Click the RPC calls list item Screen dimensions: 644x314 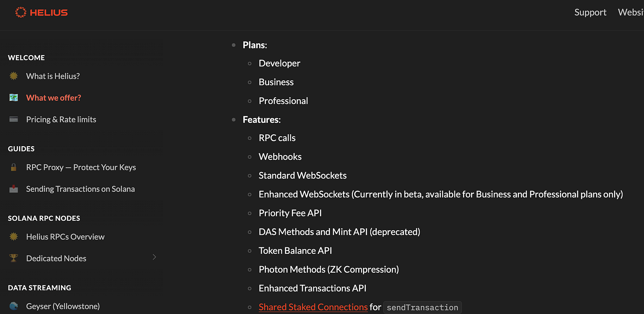tap(277, 138)
